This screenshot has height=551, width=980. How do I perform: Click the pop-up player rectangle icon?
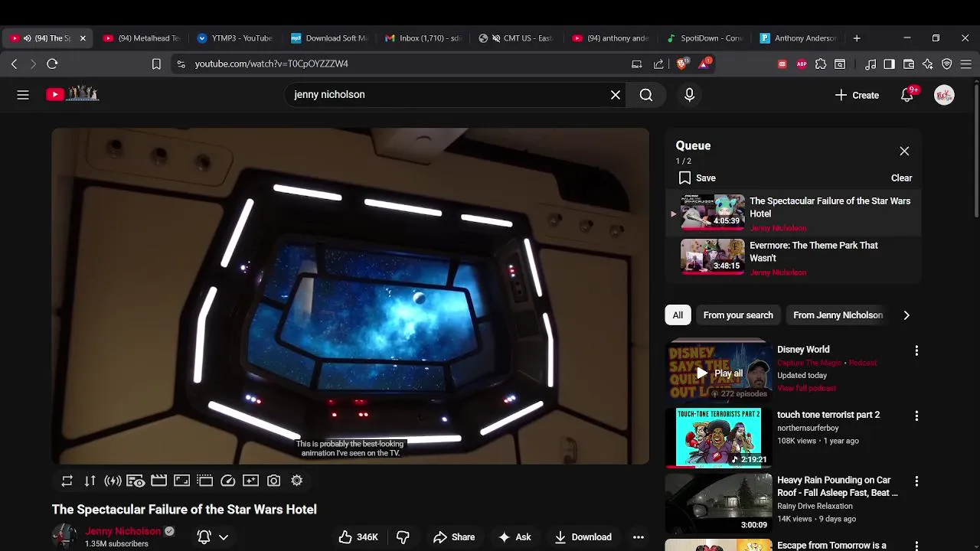(204, 481)
